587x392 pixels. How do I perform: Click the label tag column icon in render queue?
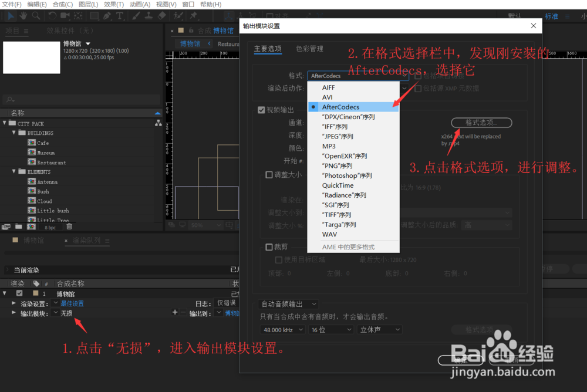click(36, 283)
